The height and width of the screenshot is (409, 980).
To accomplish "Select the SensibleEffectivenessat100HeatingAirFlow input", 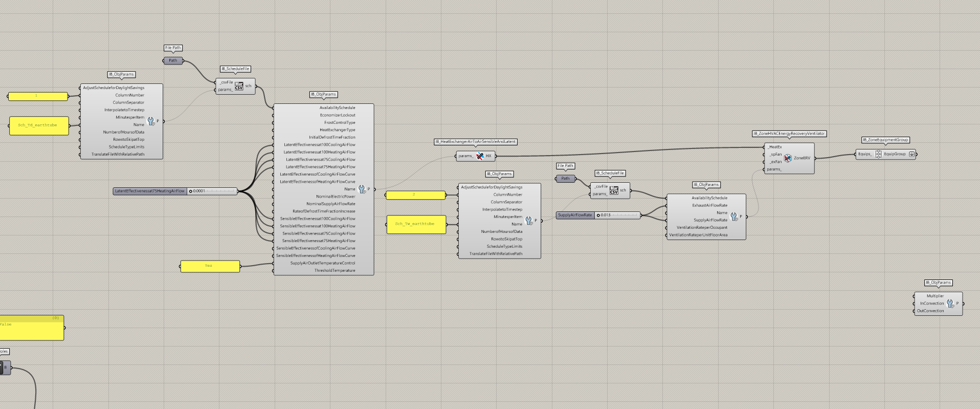I will pos(318,226).
